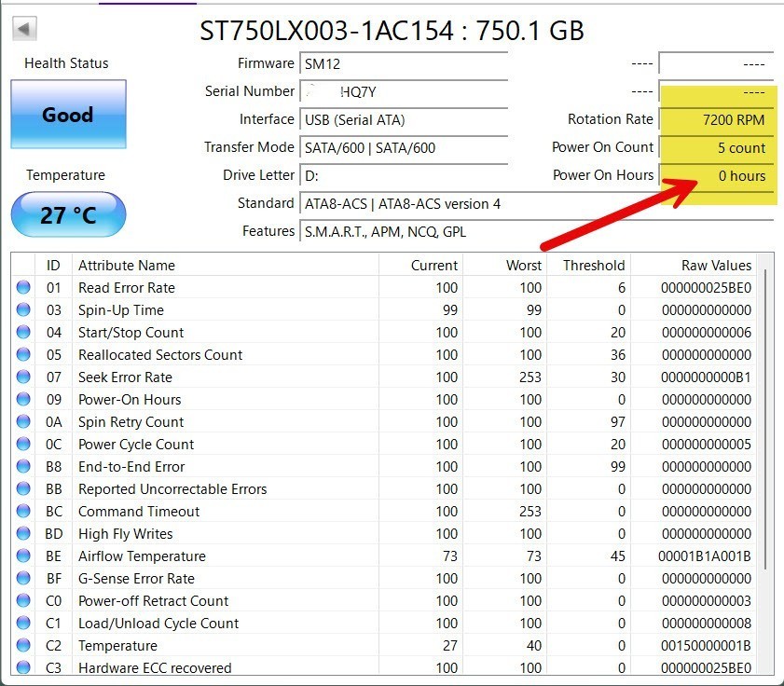Click the status circle for Seek Error Rate
784x686 pixels.
[x=23, y=377]
